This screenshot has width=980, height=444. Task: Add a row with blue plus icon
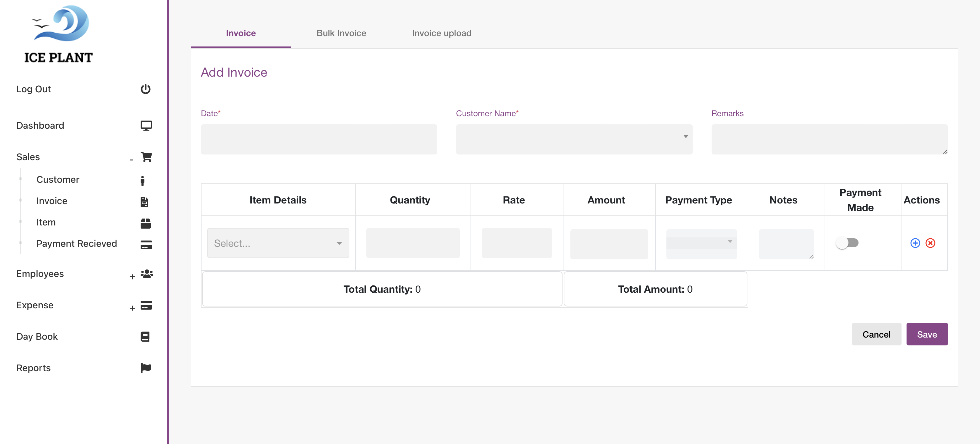point(915,243)
